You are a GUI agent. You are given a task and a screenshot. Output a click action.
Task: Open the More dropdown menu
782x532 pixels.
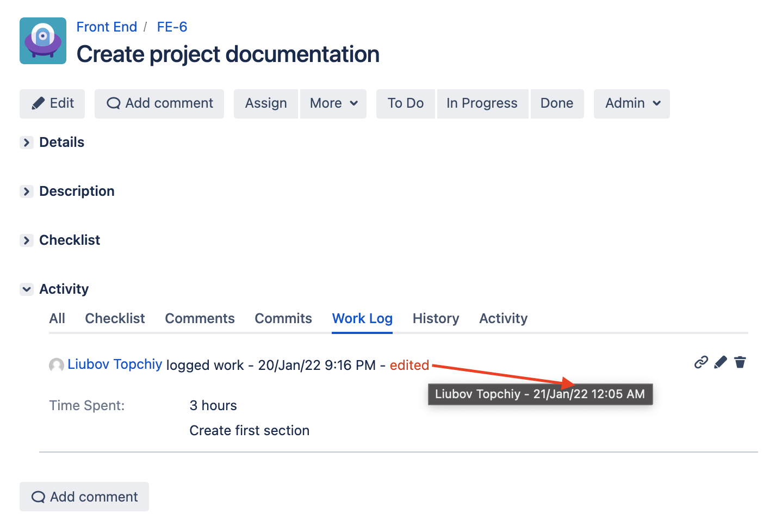(x=333, y=103)
